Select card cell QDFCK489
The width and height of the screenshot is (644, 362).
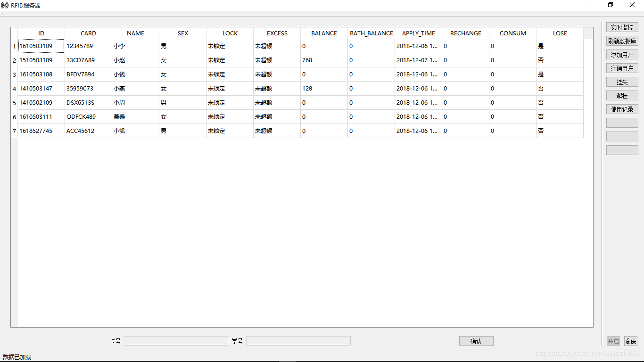(x=89, y=117)
